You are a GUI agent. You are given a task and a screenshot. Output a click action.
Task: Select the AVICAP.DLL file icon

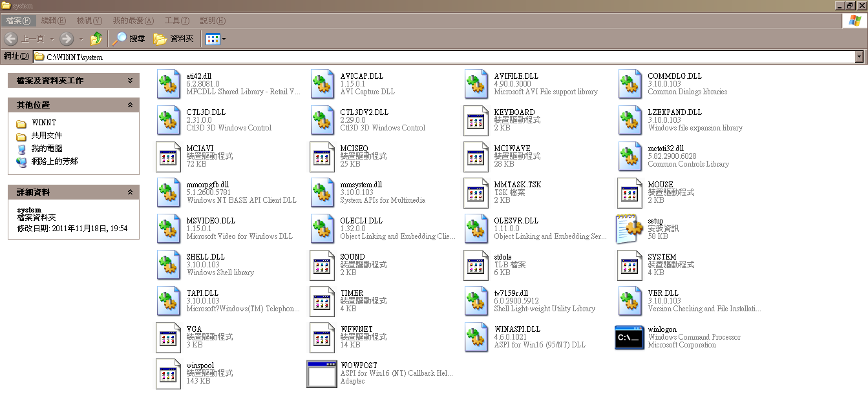pyautogui.click(x=323, y=84)
